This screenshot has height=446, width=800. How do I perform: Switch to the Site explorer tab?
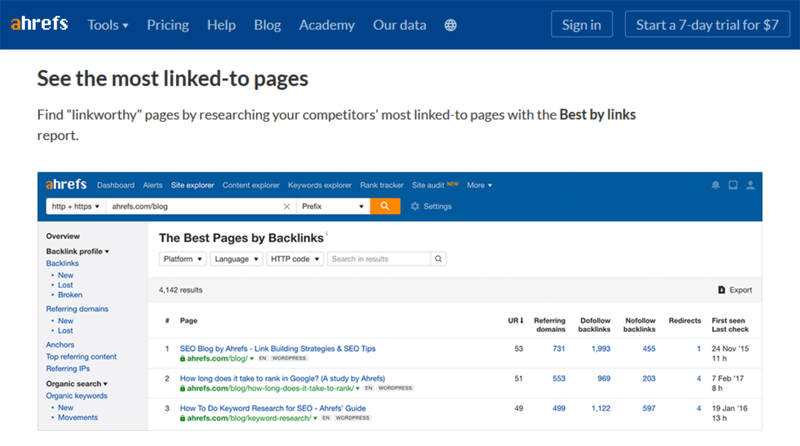tap(192, 185)
